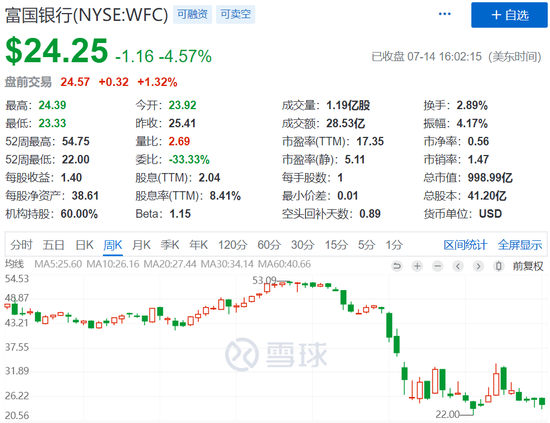Click the 量比 value 2.69

(179, 141)
